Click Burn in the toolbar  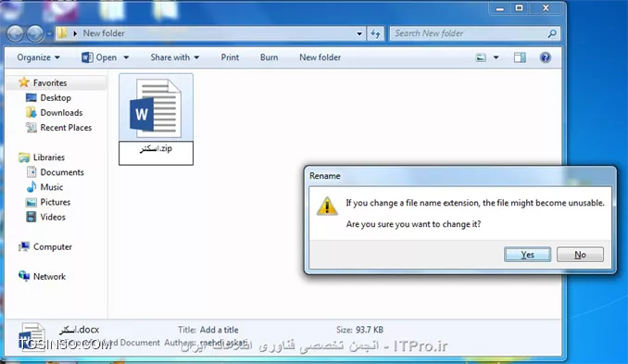point(269,57)
